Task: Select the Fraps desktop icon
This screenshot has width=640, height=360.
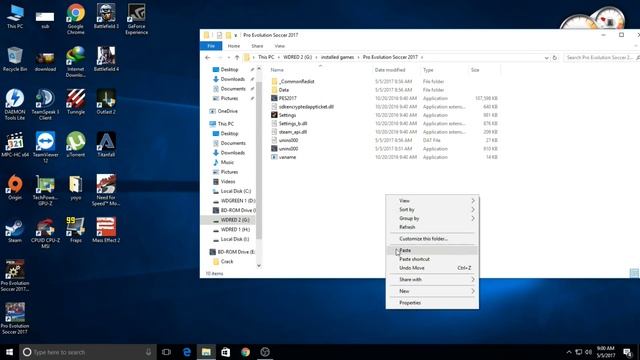Action: (76, 231)
